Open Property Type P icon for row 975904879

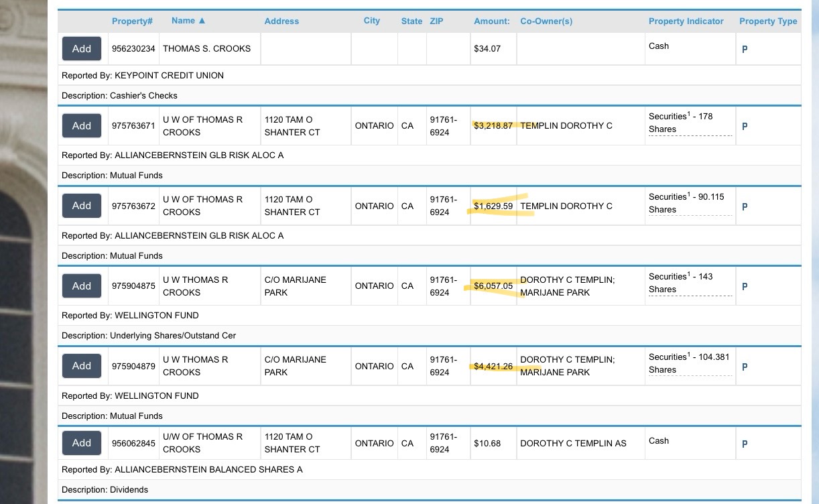(x=745, y=367)
